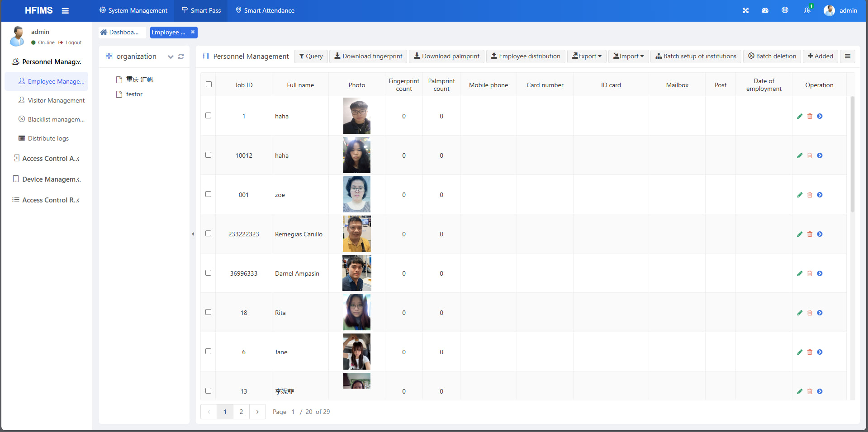This screenshot has height=432, width=868.
Task: Click the fullscreen expand icon in top bar
Action: [745, 10]
